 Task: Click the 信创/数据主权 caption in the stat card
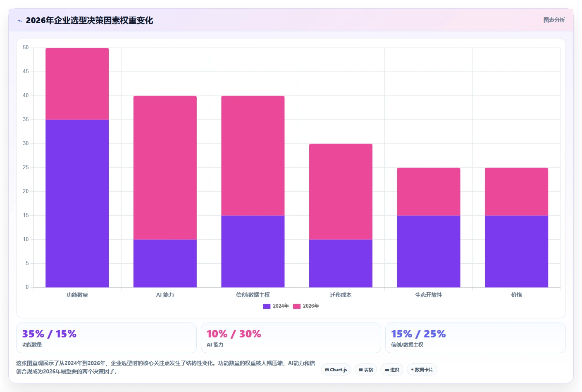coord(407,345)
